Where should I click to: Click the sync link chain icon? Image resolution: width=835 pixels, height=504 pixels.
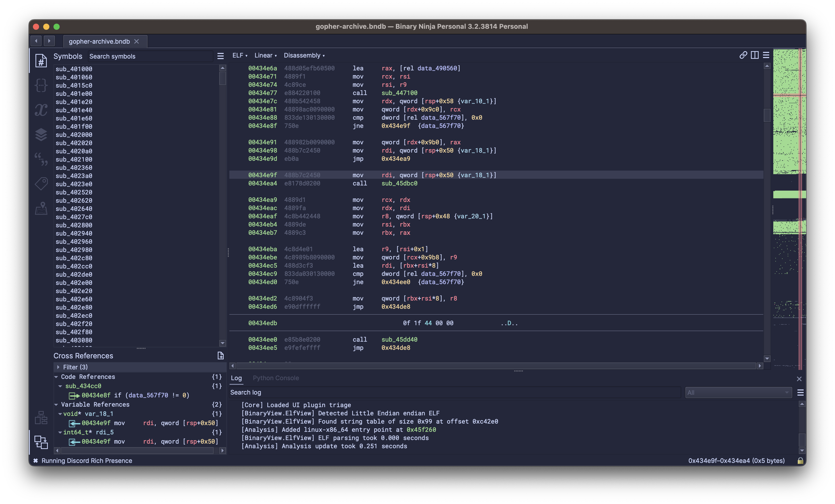[x=743, y=55]
